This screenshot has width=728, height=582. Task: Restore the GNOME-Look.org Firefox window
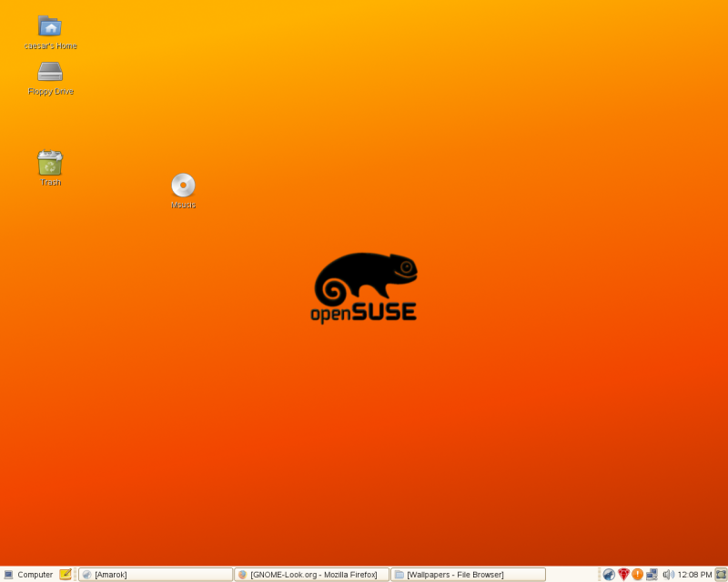tap(311, 575)
